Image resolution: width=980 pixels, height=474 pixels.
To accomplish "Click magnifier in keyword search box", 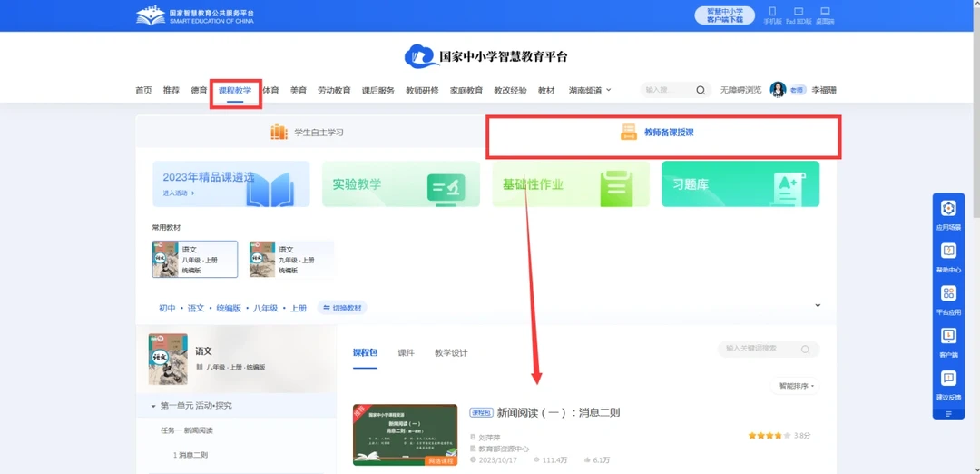I will pyautogui.click(x=805, y=349).
